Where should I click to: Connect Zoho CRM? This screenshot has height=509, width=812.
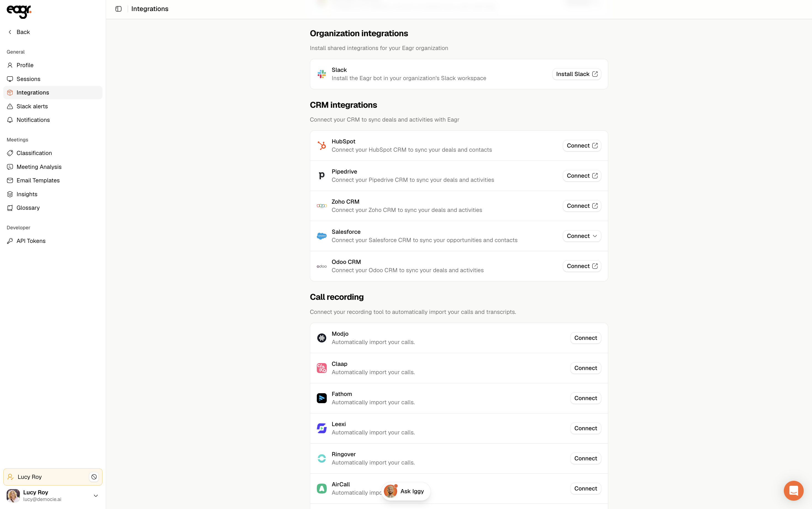(x=582, y=206)
